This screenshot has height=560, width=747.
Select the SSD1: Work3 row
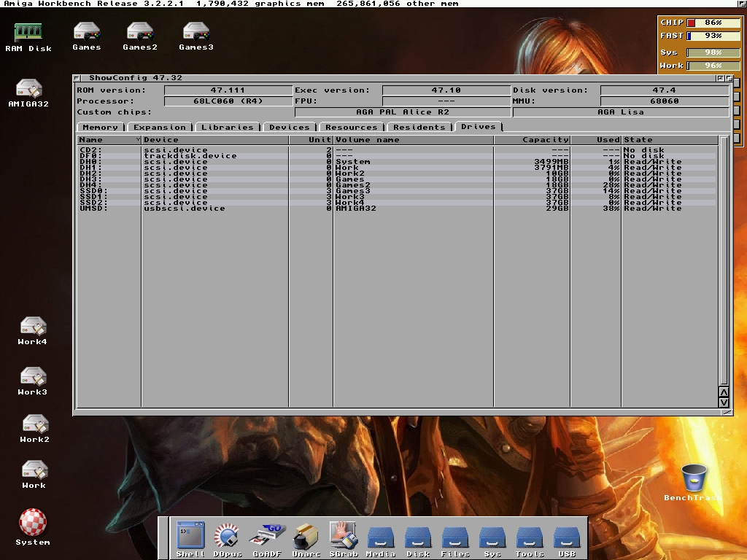(397, 197)
